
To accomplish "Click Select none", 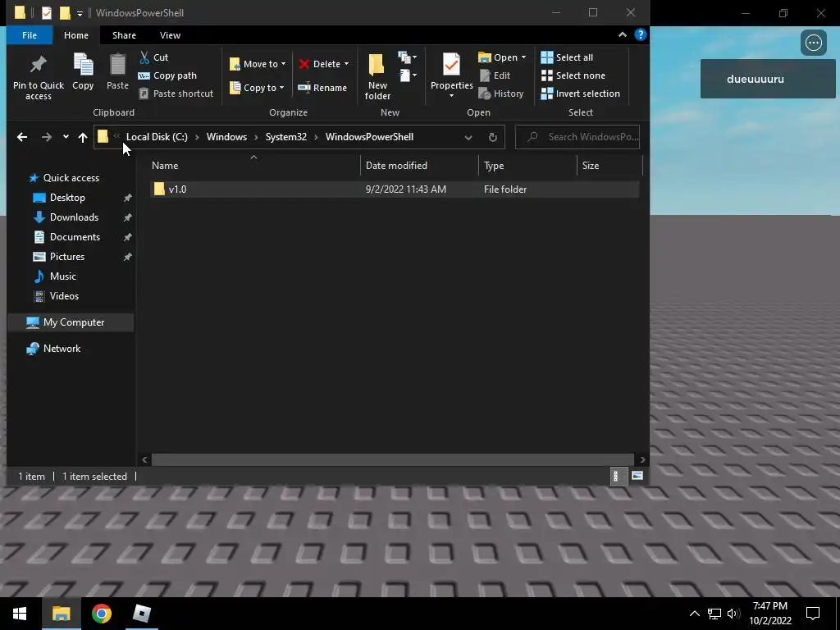I will click(x=573, y=75).
